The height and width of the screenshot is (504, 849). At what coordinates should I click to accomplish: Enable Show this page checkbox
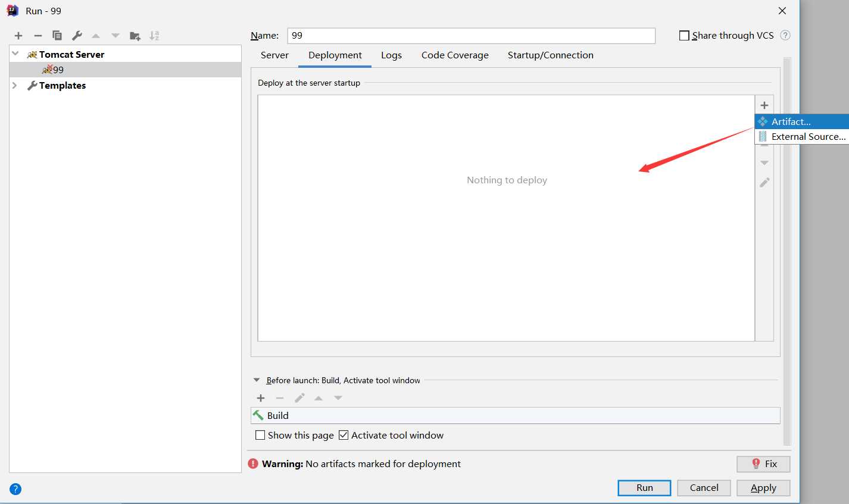(x=260, y=435)
